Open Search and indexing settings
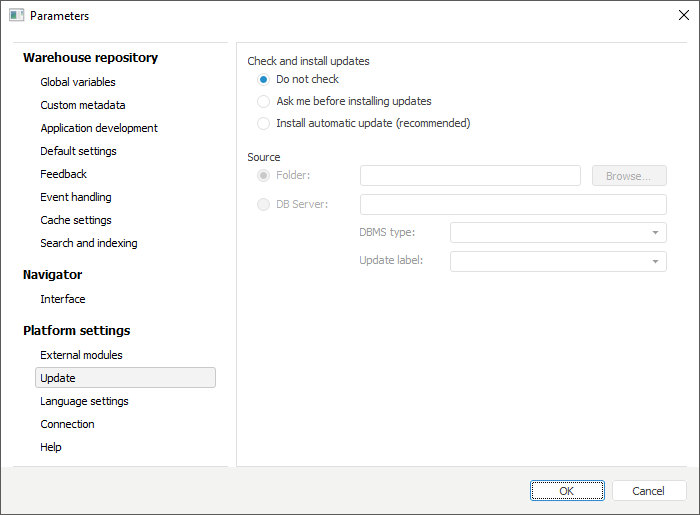The width and height of the screenshot is (700, 515). 89,243
